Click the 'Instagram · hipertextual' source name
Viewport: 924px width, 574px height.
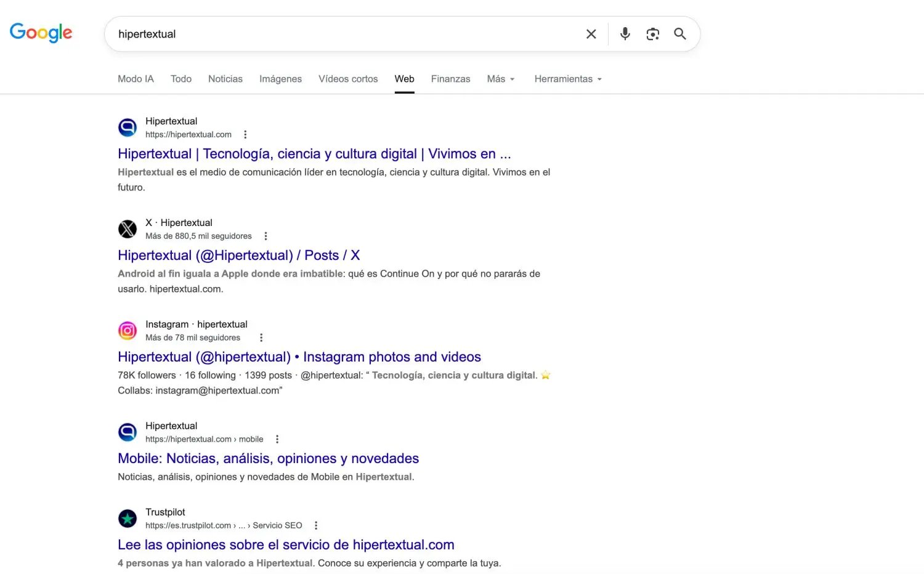197,325
